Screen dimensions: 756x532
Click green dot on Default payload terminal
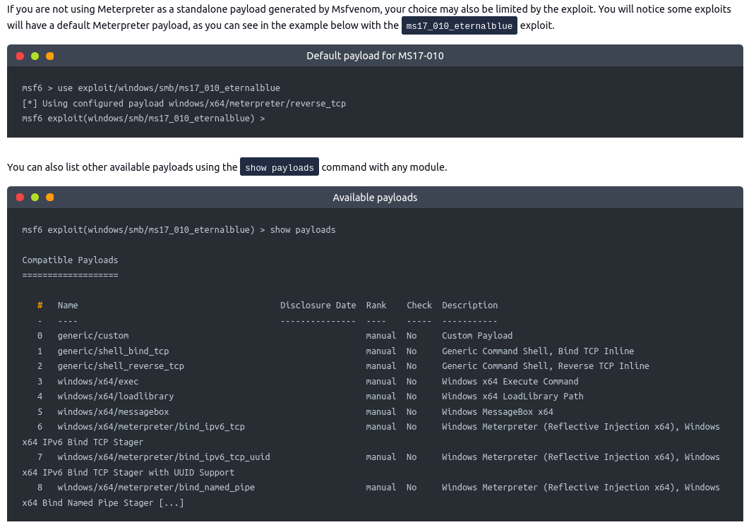(35, 56)
